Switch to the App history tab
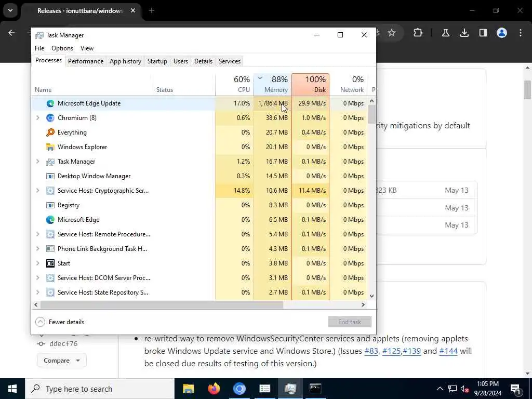 click(125, 61)
